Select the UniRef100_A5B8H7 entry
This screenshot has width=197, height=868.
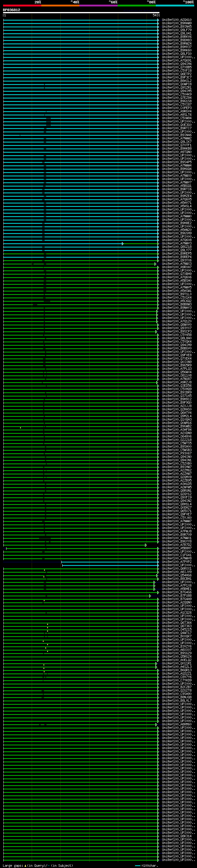coord(176,548)
